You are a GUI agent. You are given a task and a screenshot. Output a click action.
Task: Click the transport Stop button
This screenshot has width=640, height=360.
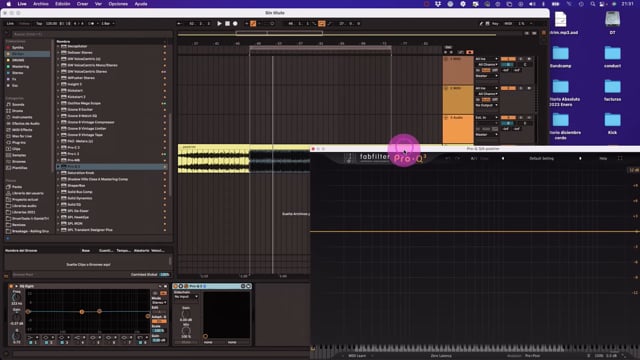coord(227,24)
